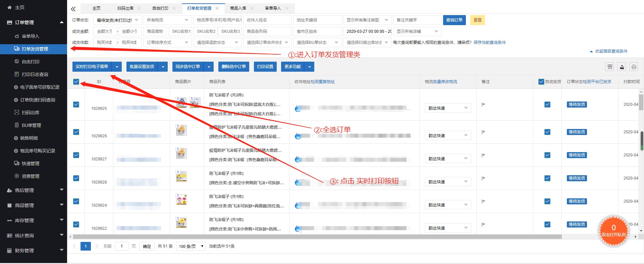Viewport: 644px width, 264px height.
Task: Open the 订单状态 dropdown 等待发货
Action: tap(117, 20)
